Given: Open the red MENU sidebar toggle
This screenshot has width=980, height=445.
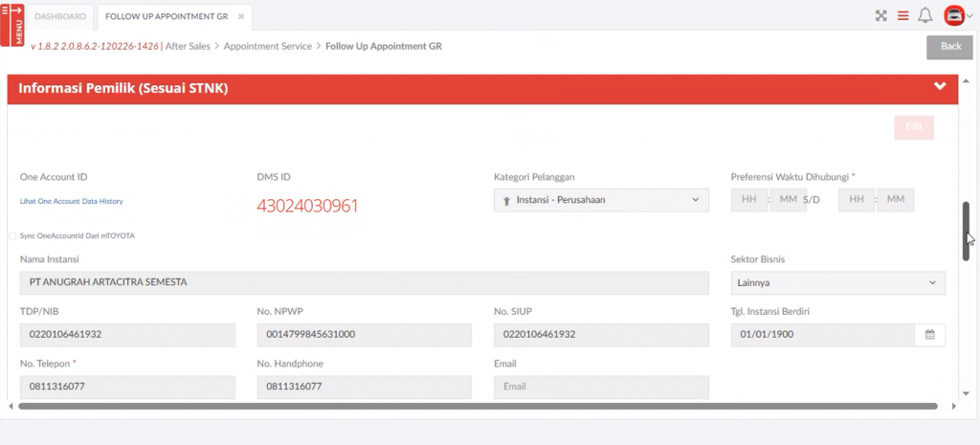Looking at the screenshot, I should 18,24.
